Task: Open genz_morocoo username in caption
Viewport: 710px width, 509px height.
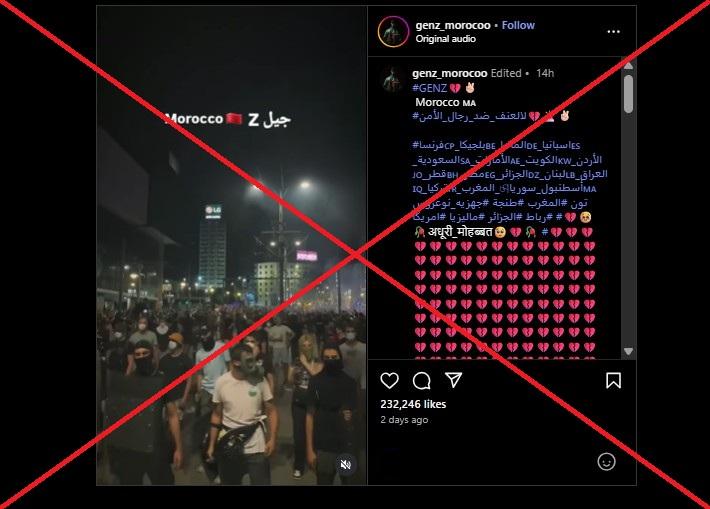Action: coord(450,73)
